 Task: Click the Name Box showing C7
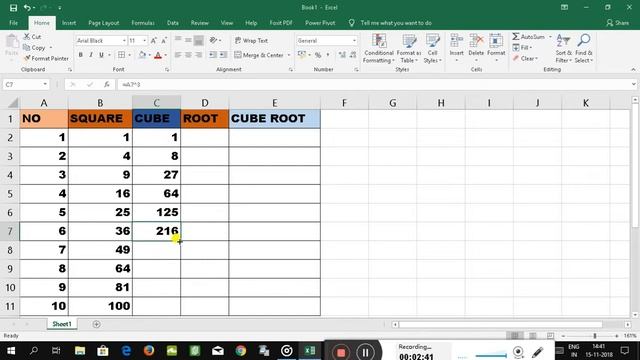[22, 84]
